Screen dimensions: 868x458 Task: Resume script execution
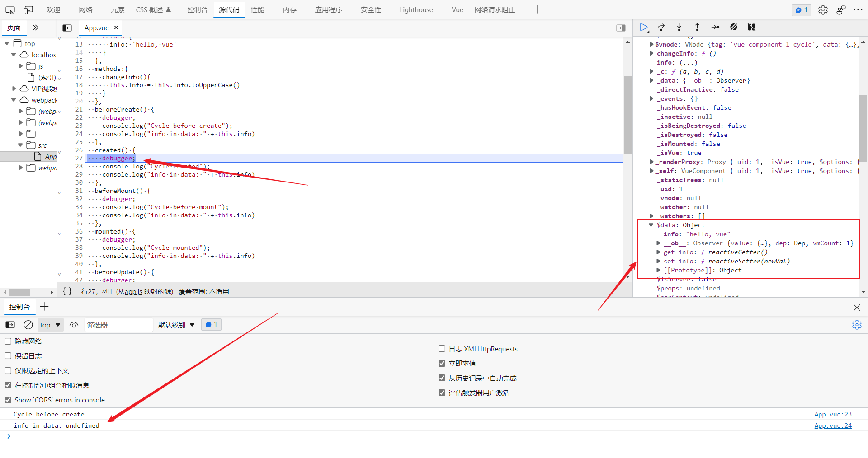point(644,28)
